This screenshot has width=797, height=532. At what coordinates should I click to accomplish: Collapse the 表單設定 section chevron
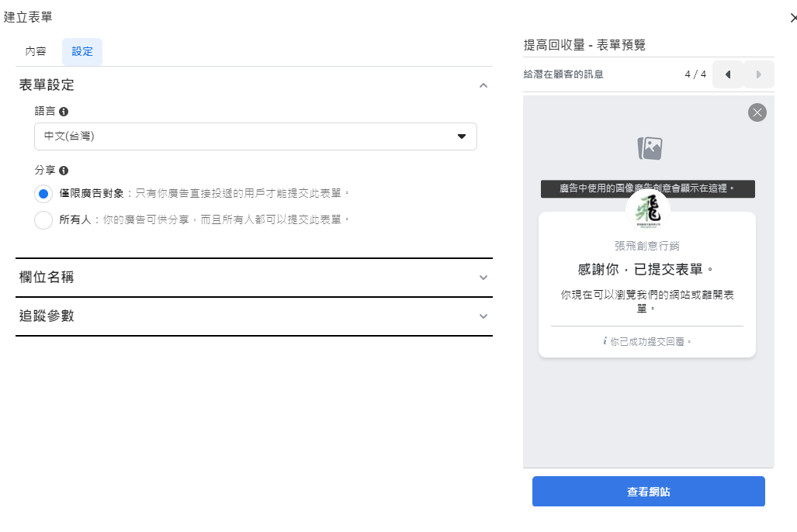[483, 85]
